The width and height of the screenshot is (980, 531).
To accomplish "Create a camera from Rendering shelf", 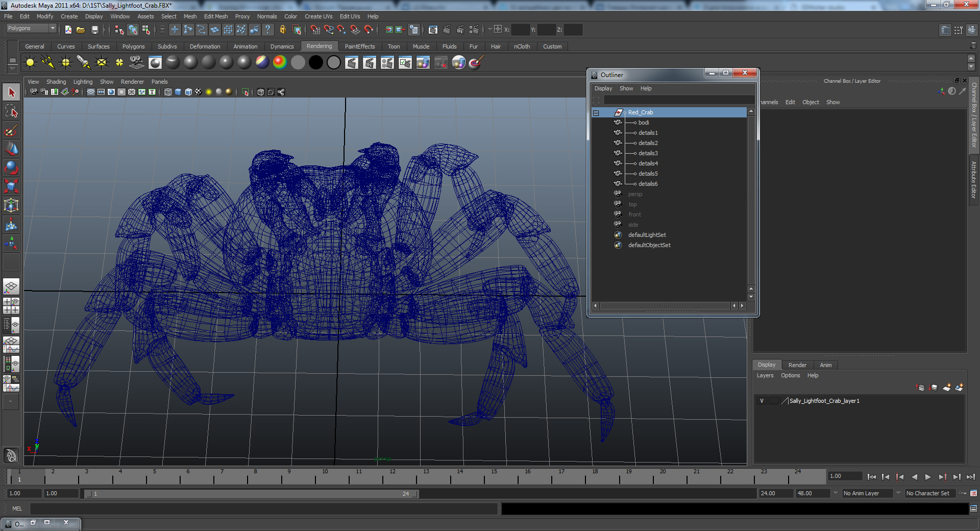I will click(137, 62).
